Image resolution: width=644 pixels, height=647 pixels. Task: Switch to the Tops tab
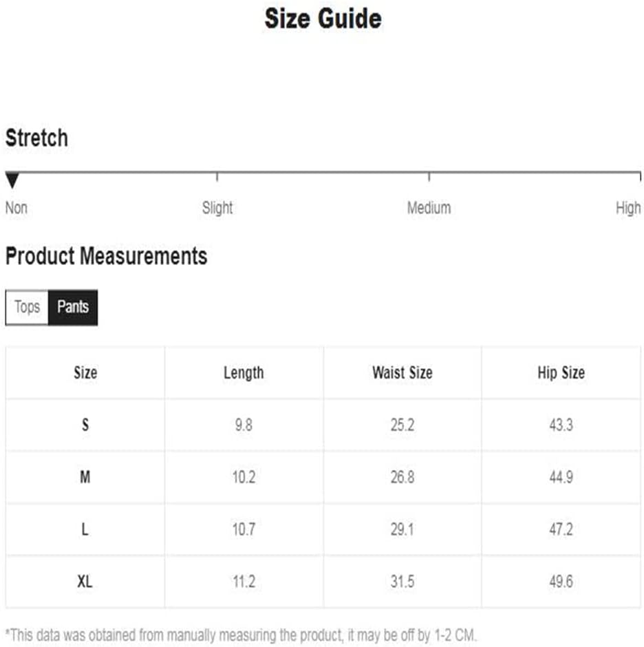coord(28,307)
